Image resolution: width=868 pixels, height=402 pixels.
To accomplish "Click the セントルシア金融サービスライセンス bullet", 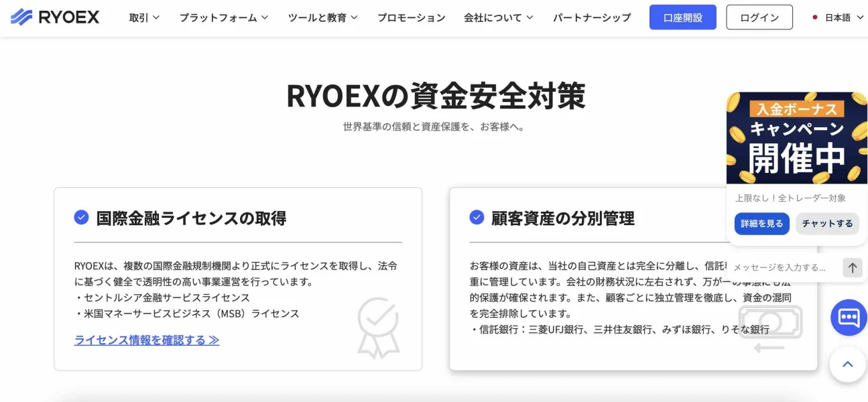I will click(x=162, y=297).
